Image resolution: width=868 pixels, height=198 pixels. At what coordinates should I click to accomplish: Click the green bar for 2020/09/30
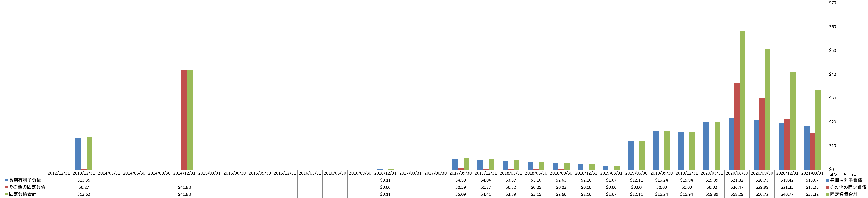768,109
